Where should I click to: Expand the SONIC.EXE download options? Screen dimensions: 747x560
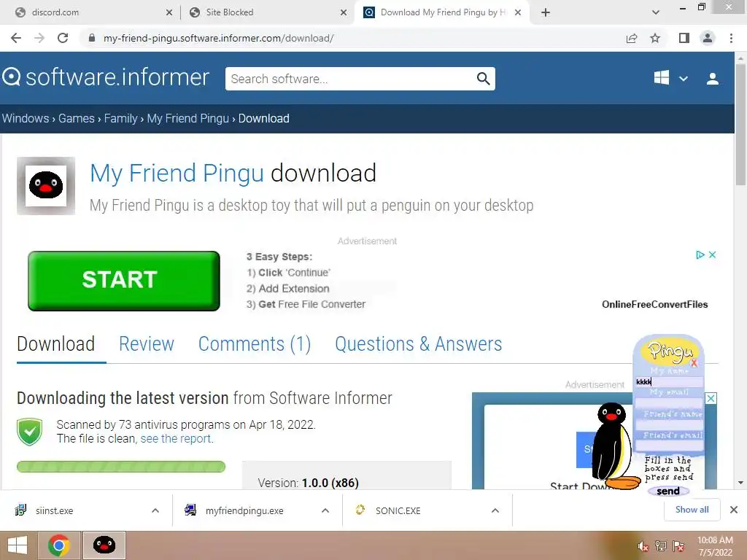(x=495, y=510)
